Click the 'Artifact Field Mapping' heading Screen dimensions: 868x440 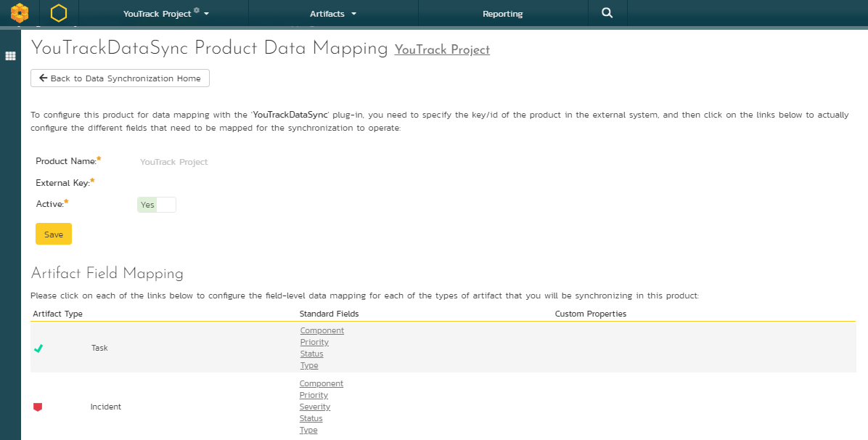tap(107, 273)
